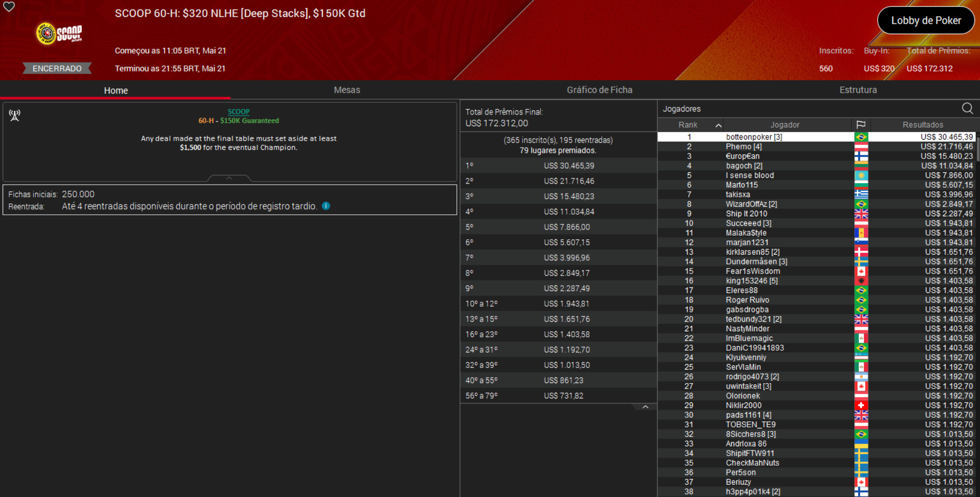
Task: Click the 10º a 12º payout row
Action: [558, 304]
